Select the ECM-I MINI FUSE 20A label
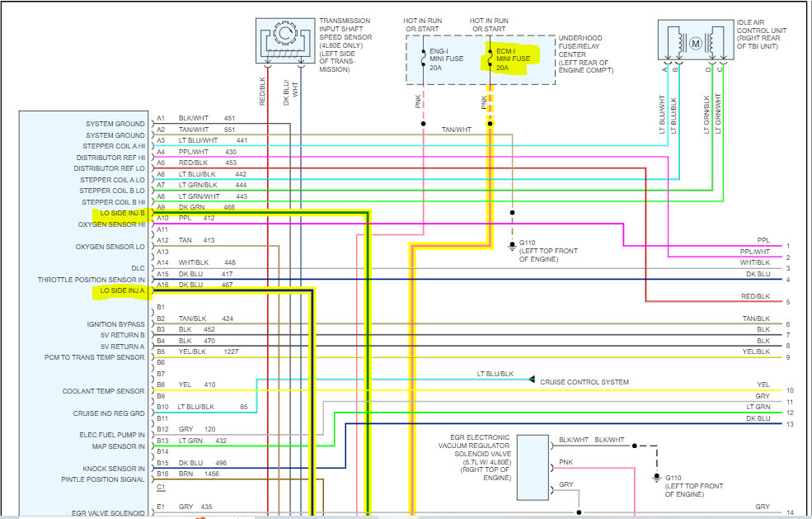The width and height of the screenshot is (812, 519). 513,59
